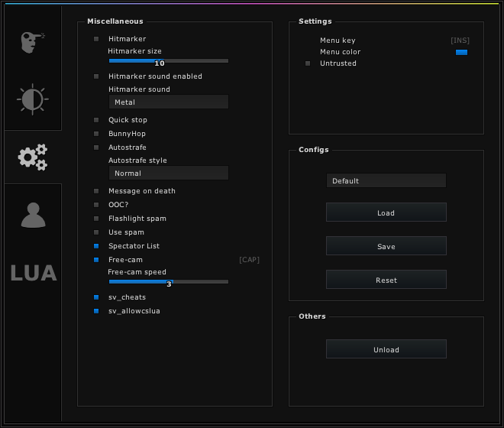Open Hitmarker sound dropdown showing Metal

coord(169,102)
